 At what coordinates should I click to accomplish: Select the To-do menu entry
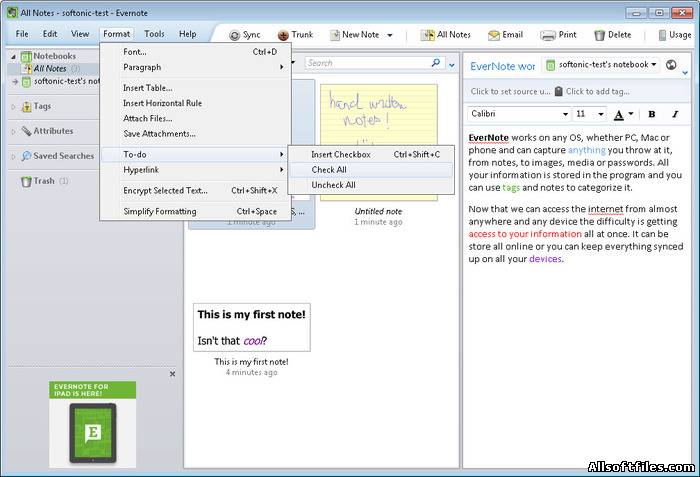click(195, 155)
